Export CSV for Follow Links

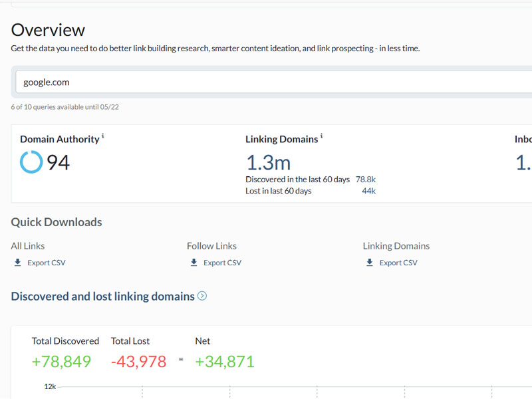pos(222,263)
